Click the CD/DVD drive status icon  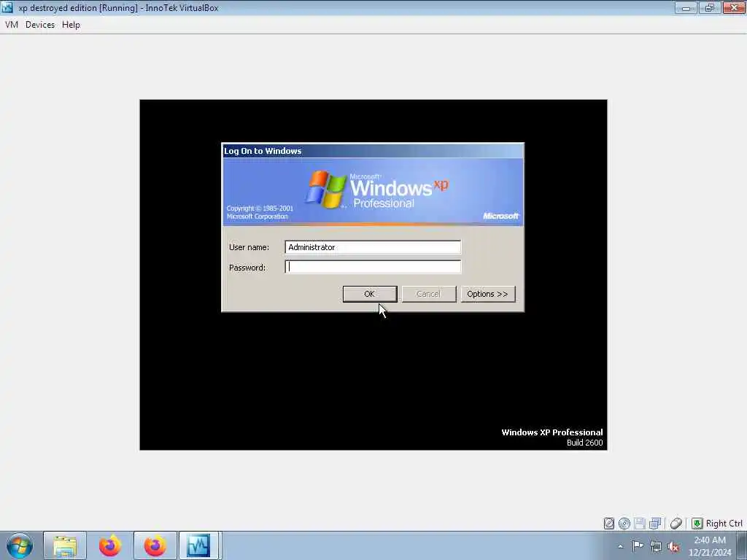click(624, 524)
